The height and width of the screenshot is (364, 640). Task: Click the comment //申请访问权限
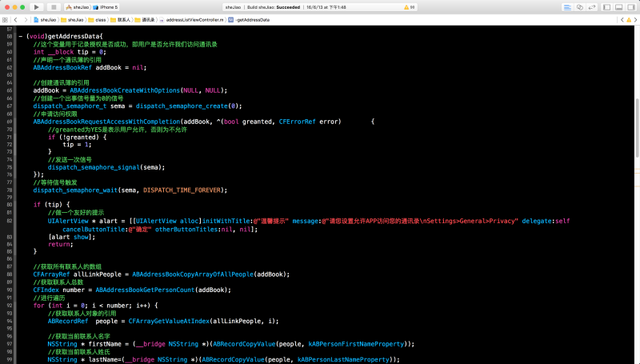pos(55,114)
